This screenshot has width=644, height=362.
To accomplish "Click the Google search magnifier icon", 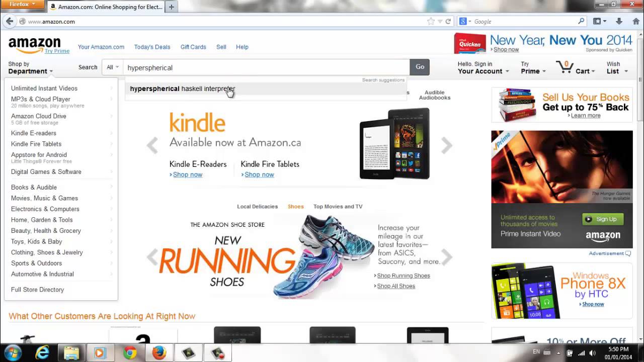I will point(581,21).
